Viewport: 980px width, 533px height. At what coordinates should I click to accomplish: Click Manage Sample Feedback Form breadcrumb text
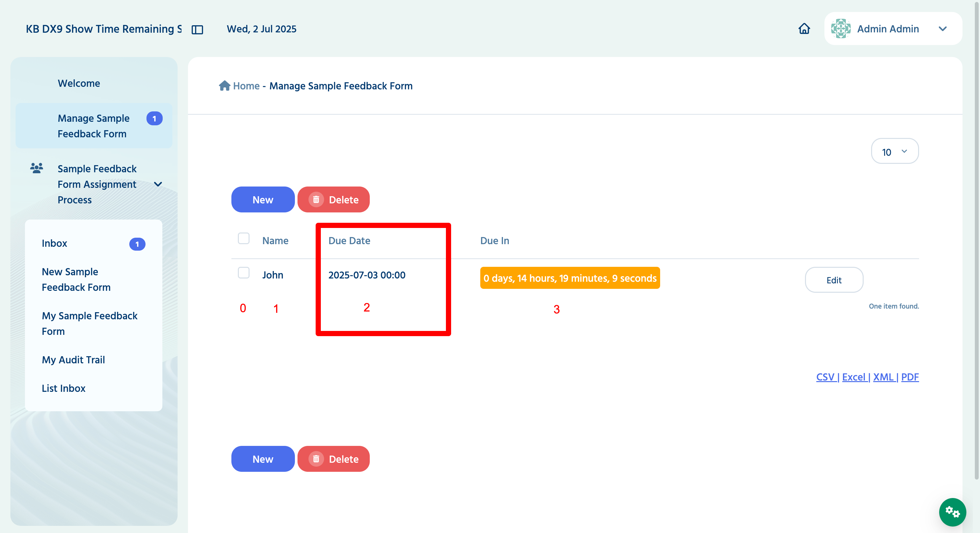tap(341, 86)
